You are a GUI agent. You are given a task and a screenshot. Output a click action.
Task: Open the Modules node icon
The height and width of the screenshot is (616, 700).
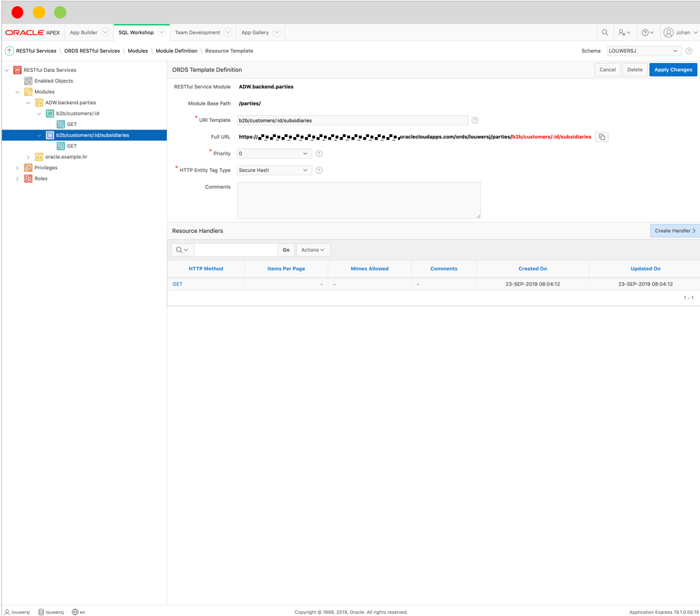click(x=27, y=92)
